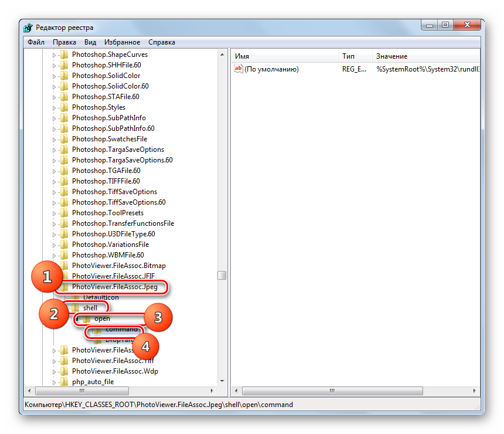Click the folder icon of Photoshop.TGAFile.60
The width and height of the screenshot is (504, 434).
pyautogui.click(x=64, y=171)
